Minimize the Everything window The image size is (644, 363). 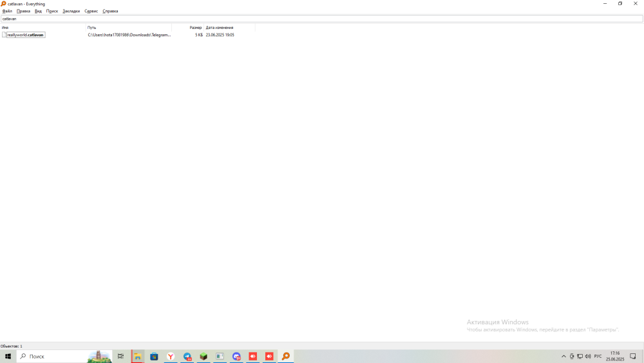pyautogui.click(x=605, y=4)
